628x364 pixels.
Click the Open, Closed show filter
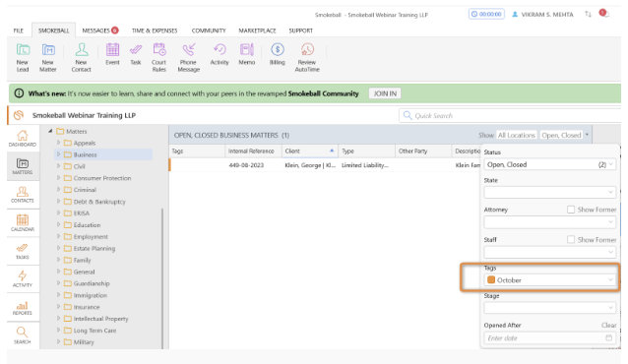[561, 136]
